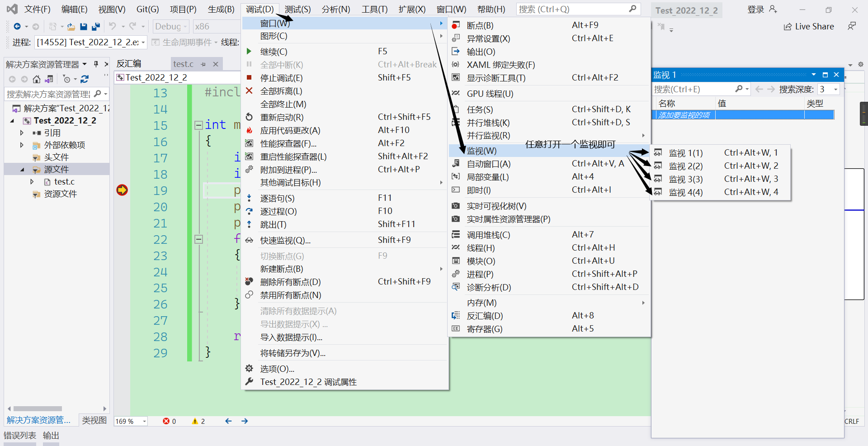
Task: Expand the test.c tree node
Action: click(x=32, y=182)
